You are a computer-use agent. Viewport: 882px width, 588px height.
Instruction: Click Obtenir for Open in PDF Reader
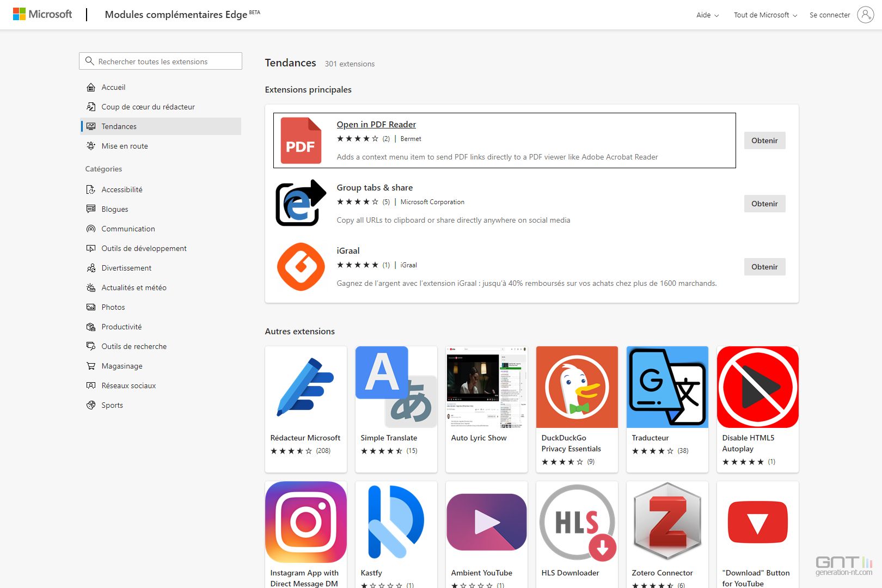tap(764, 140)
